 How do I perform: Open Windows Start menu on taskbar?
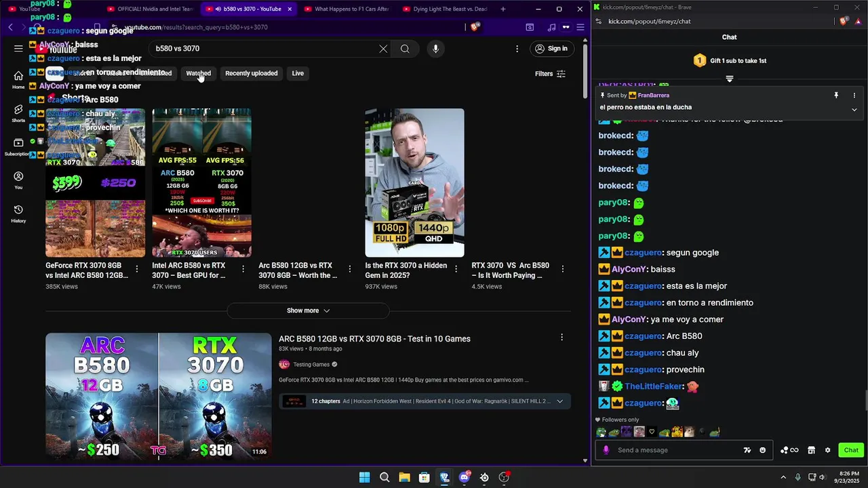364,477
